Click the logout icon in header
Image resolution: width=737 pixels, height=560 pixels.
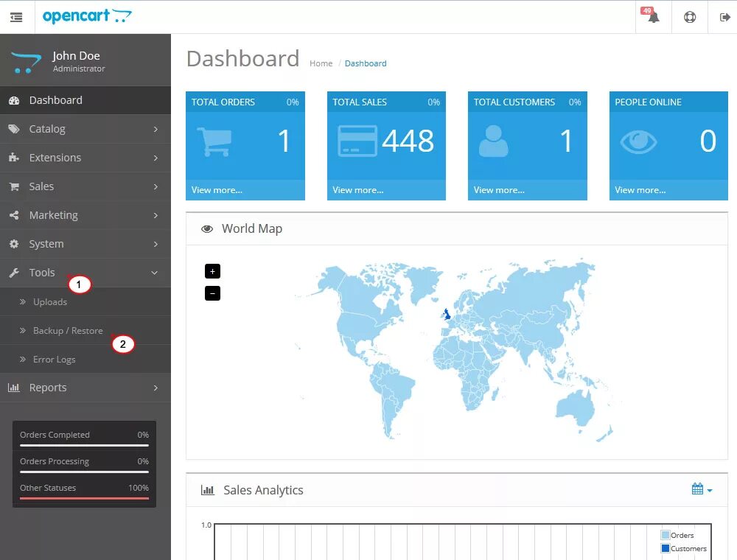click(724, 18)
